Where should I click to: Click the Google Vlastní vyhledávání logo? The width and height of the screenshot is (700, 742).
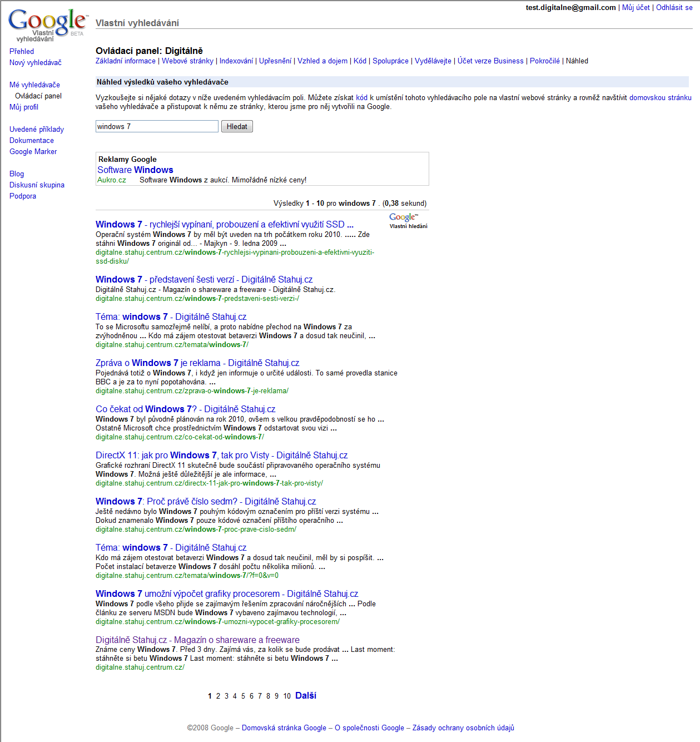[x=48, y=25]
